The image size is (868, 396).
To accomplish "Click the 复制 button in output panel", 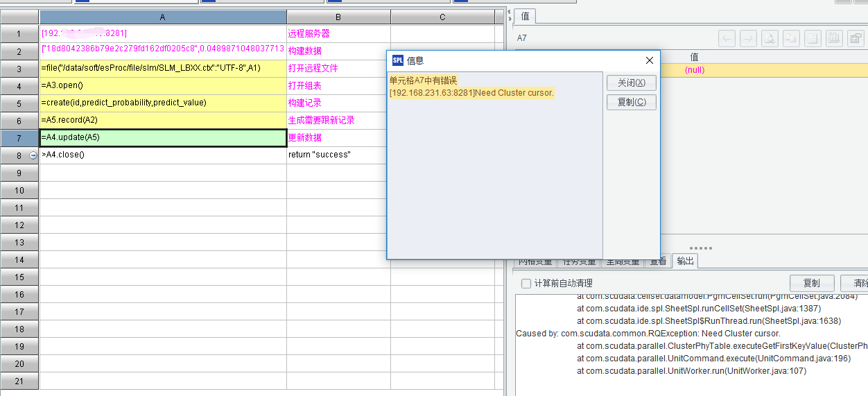I will [x=811, y=283].
